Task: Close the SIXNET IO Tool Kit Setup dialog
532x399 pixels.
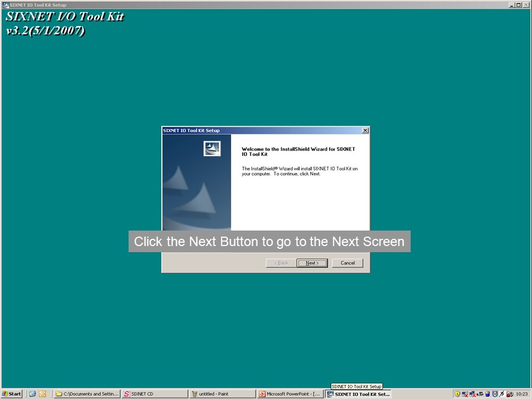Action: (x=365, y=130)
